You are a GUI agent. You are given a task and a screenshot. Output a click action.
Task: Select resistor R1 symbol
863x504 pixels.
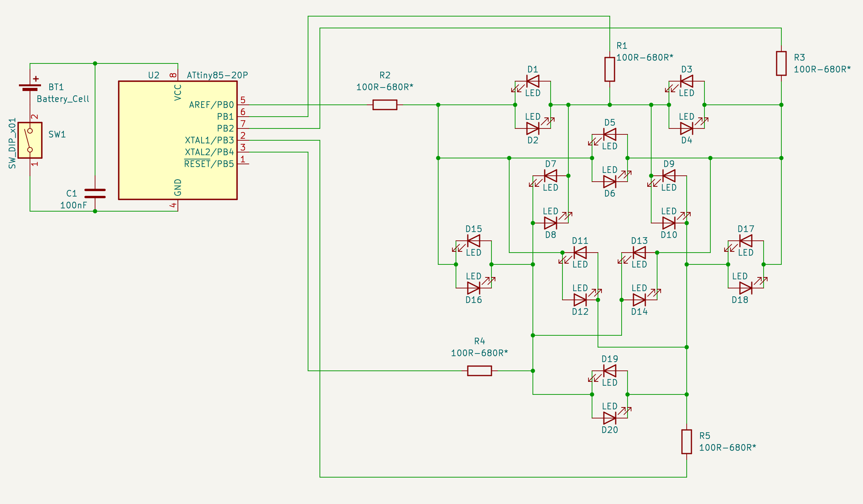pos(610,69)
